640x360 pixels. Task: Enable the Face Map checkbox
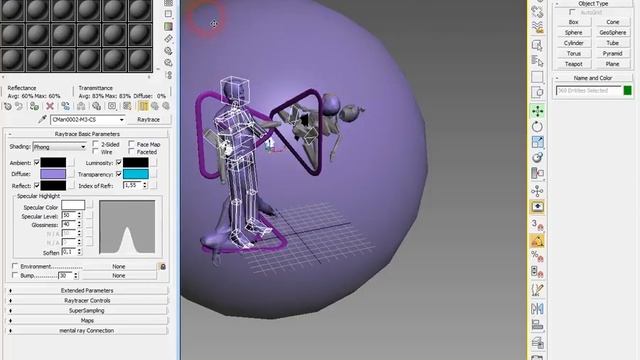[x=131, y=144]
